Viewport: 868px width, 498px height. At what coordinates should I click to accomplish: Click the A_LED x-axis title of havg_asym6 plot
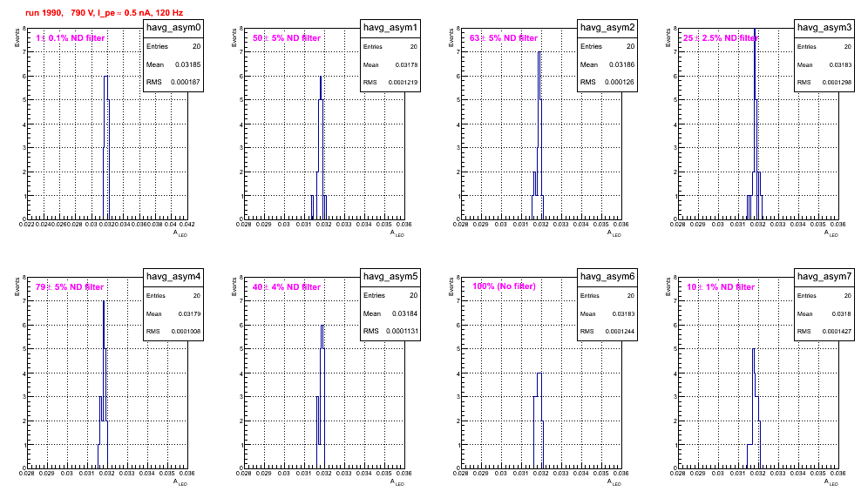(614, 482)
